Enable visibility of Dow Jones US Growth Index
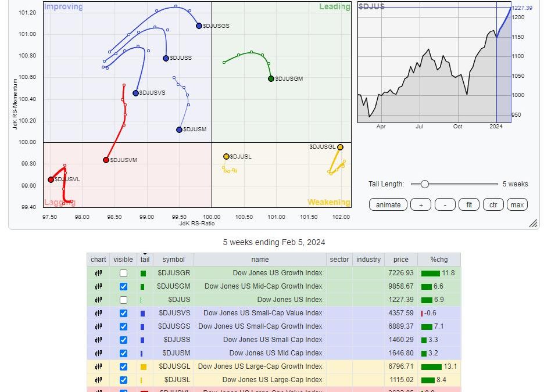Screen dimensions: 544x392 (x=123, y=273)
